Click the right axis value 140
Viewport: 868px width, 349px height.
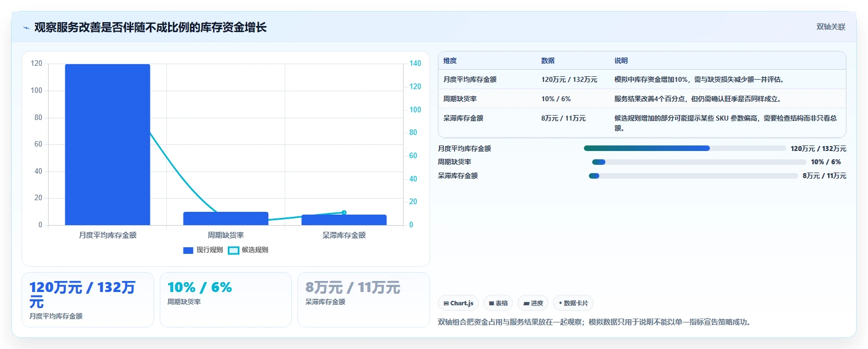pyautogui.click(x=415, y=64)
